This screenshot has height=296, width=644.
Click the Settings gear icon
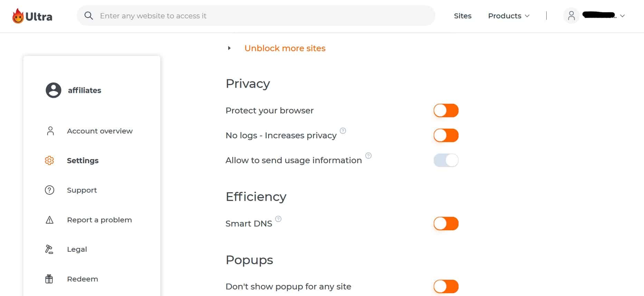(x=49, y=160)
